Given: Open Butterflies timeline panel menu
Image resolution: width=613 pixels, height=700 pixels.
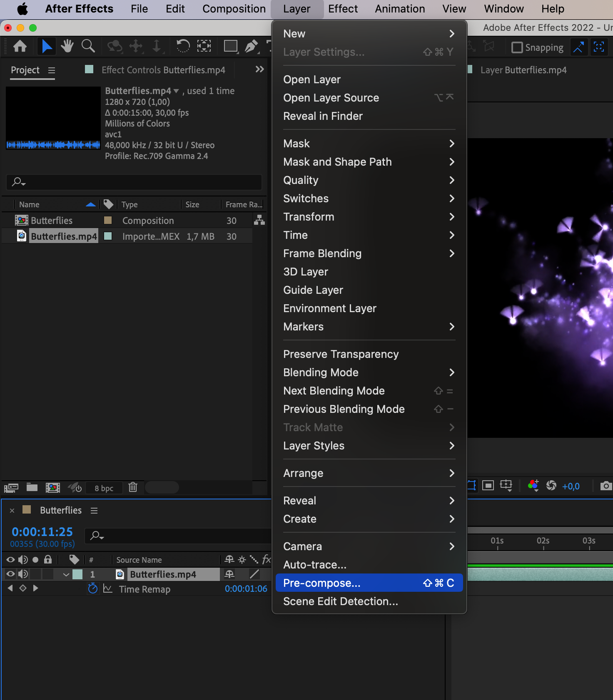Looking at the screenshot, I should (x=94, y=511).
